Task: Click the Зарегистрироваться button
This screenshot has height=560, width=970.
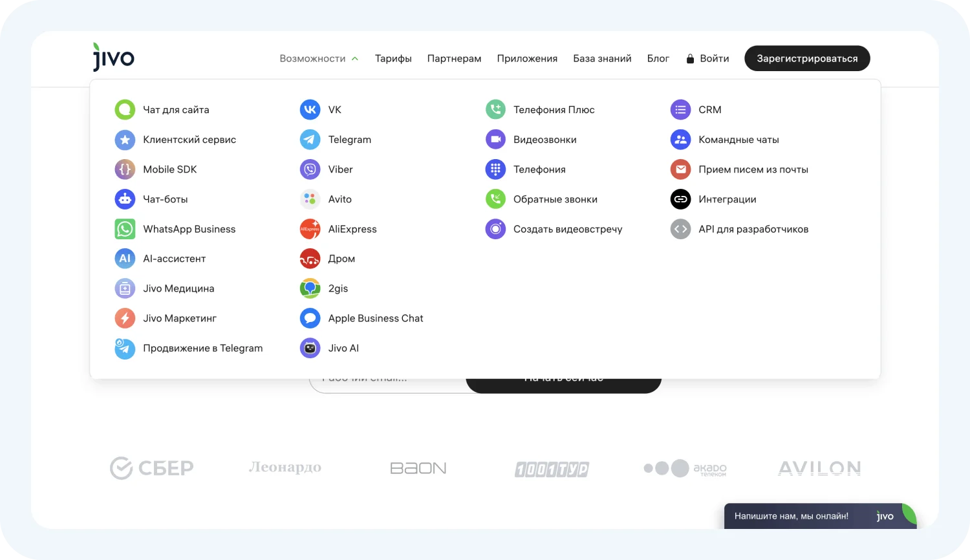Action: pyautogui.click(x=807, y=58)
